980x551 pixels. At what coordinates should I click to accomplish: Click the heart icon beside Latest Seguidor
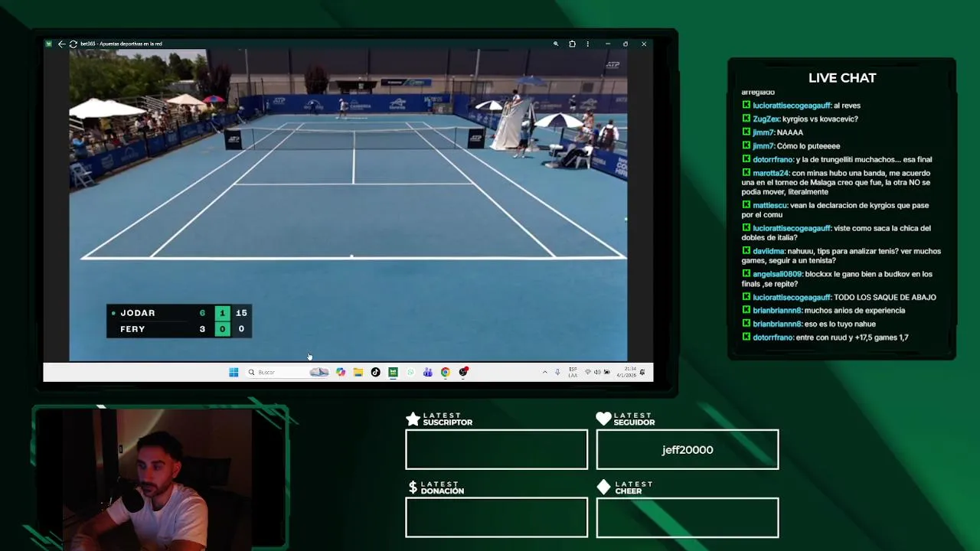click(x=603, y=419)
